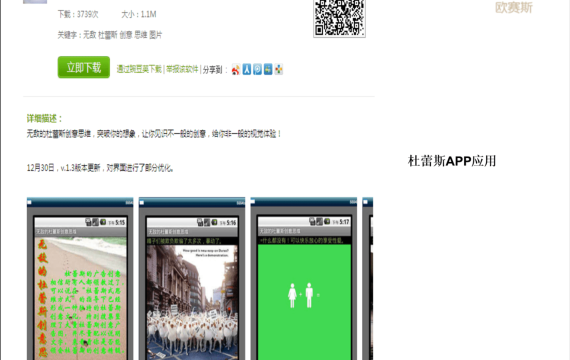Open the partially visible fourth screenshot

pyautogui.click(x=368, y=279)
